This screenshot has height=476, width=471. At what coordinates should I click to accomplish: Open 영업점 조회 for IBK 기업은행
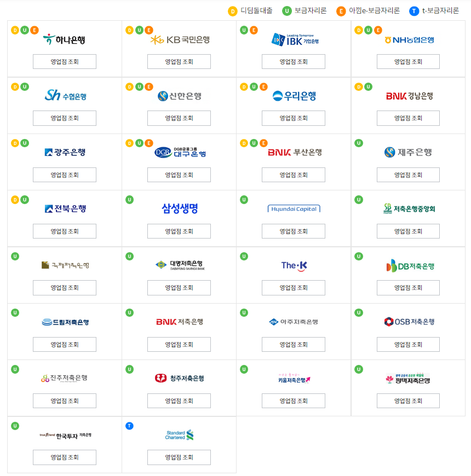pyautogui.click(x=294, y=62)
